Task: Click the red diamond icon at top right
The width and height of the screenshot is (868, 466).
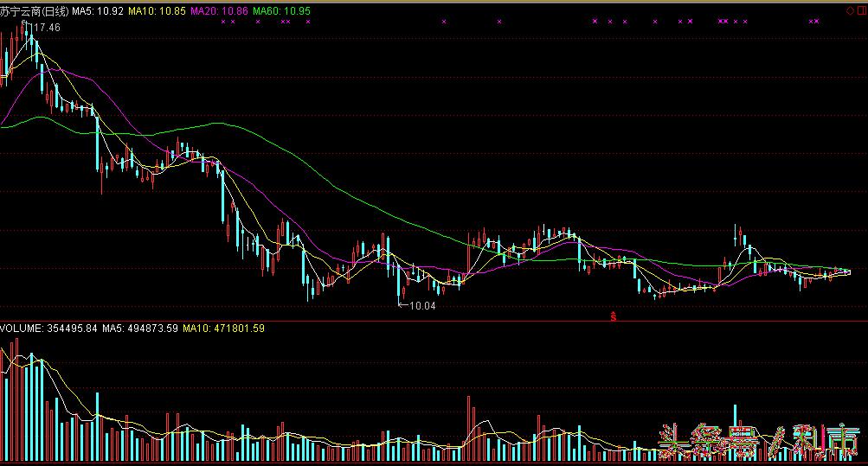Action: tap(851, 10)
